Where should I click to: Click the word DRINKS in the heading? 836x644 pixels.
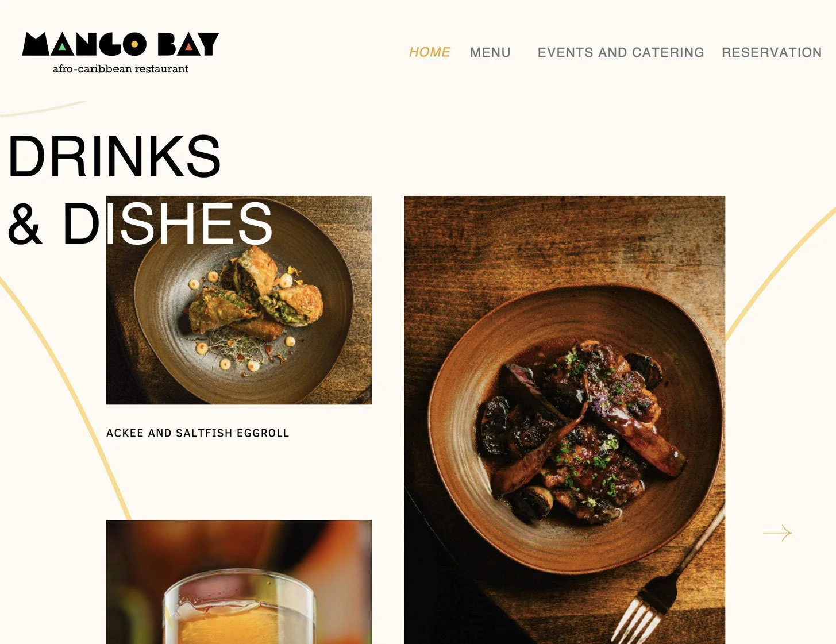coord(114,156)
